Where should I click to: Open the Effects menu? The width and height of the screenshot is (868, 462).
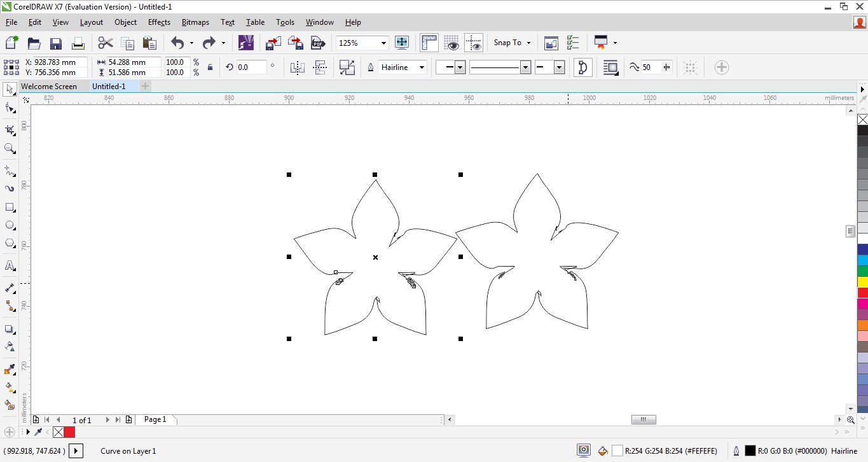pos(159,22)
